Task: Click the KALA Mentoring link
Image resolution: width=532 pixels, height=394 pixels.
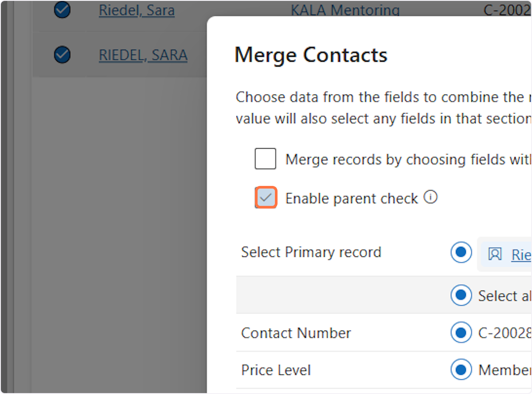Action: (345, 9)
